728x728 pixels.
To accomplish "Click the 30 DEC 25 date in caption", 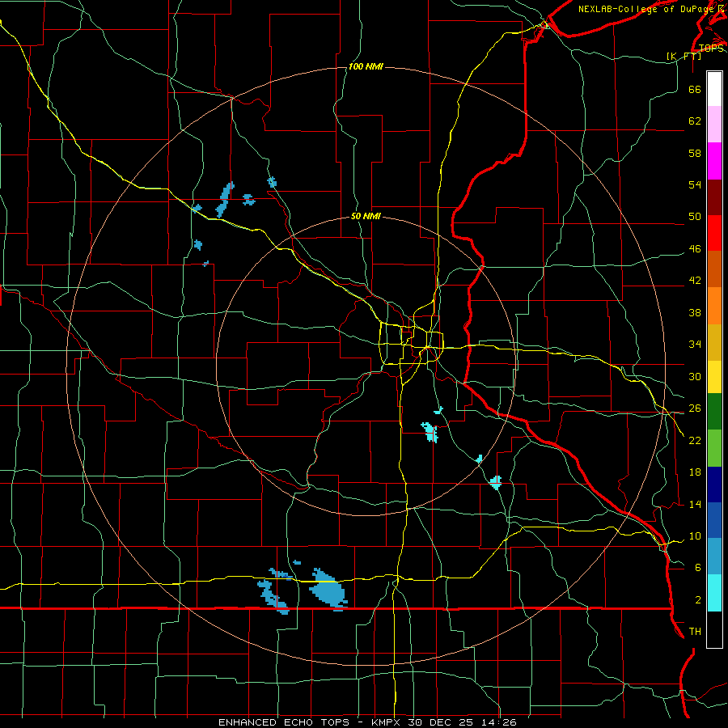I will point(442,722).
